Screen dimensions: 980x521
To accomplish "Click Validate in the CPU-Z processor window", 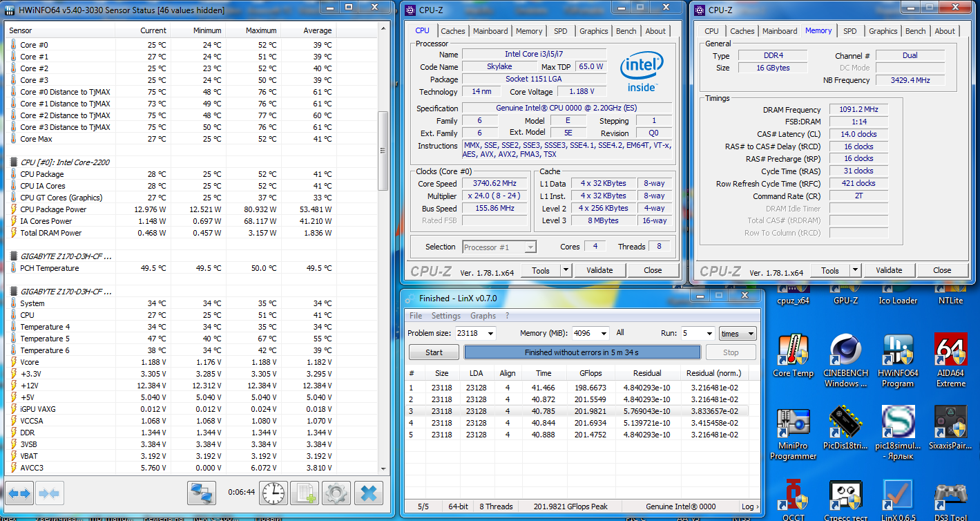I will coord(599,270).
